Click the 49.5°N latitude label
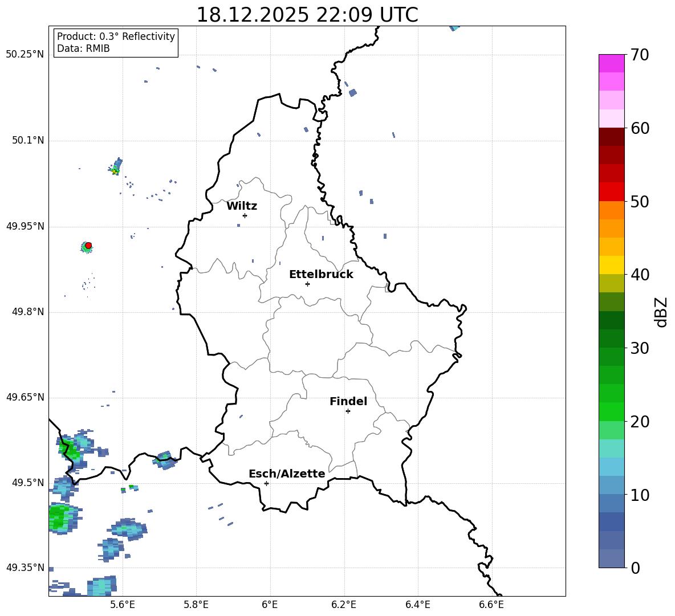Viewport: 675px width, 616px height. click(x=28, y=482)
